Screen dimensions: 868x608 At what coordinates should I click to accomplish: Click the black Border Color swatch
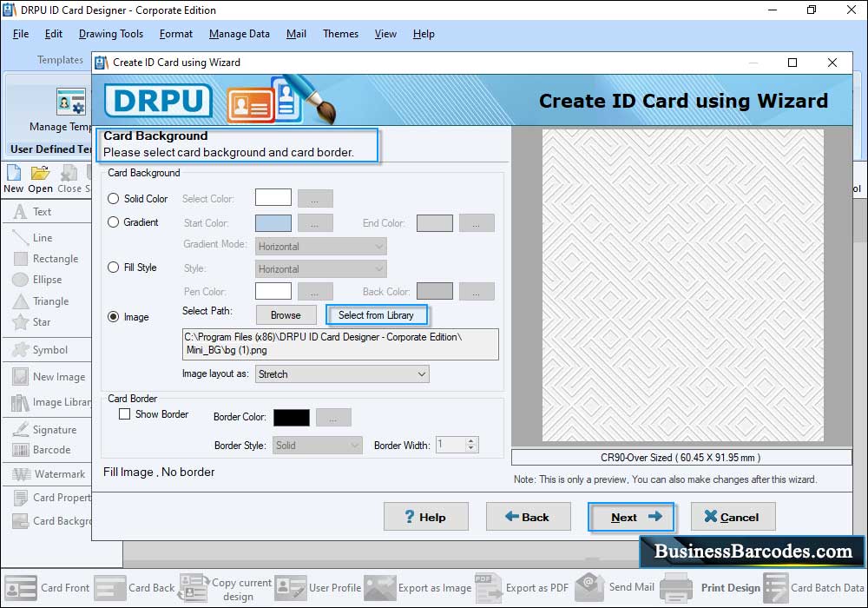pos(292,417)
